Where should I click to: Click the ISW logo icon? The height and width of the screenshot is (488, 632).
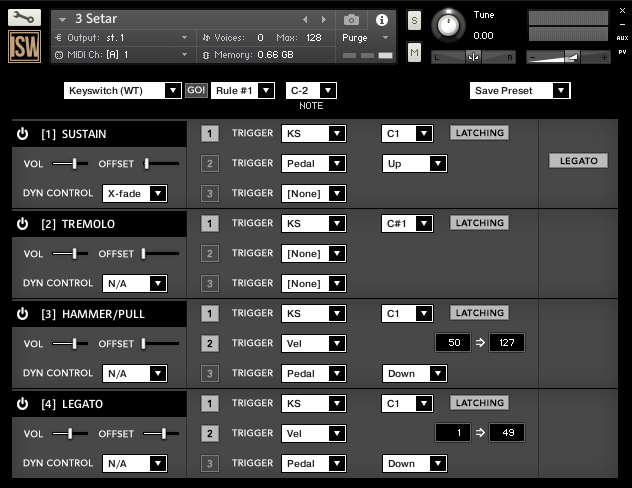tap(24, 47)
